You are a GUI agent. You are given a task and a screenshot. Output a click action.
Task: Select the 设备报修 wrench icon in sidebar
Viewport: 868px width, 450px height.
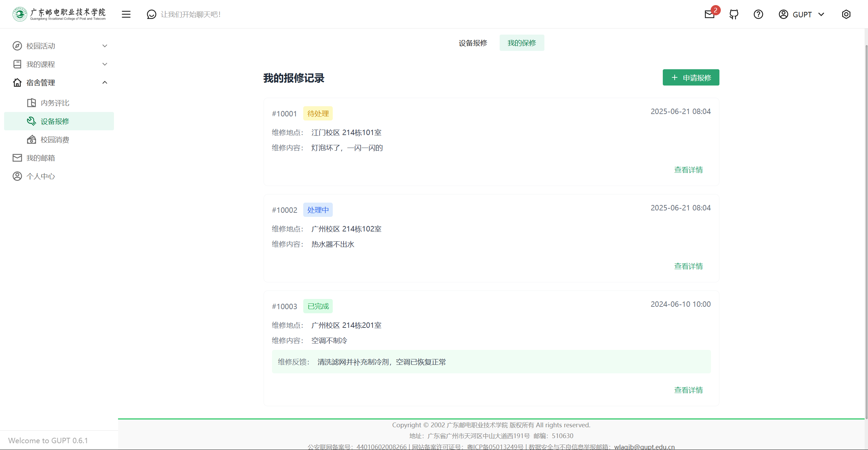[x=31, y=121]
